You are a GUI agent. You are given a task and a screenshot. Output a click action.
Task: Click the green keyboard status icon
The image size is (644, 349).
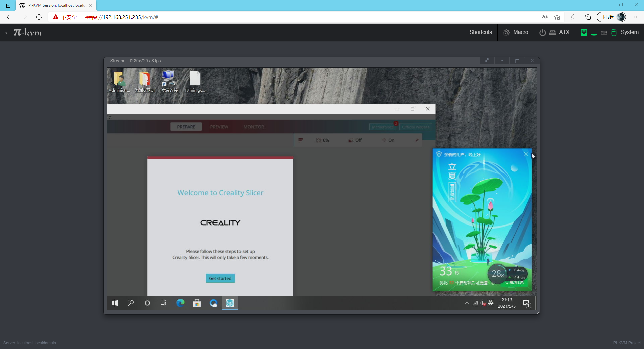coord(584,32)
